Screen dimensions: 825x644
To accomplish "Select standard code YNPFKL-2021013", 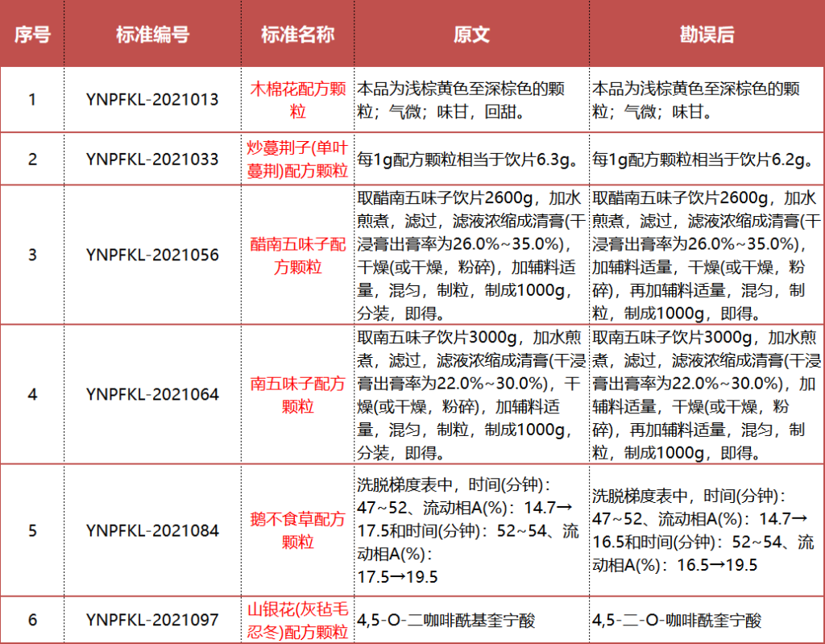I will coord(152,100).
